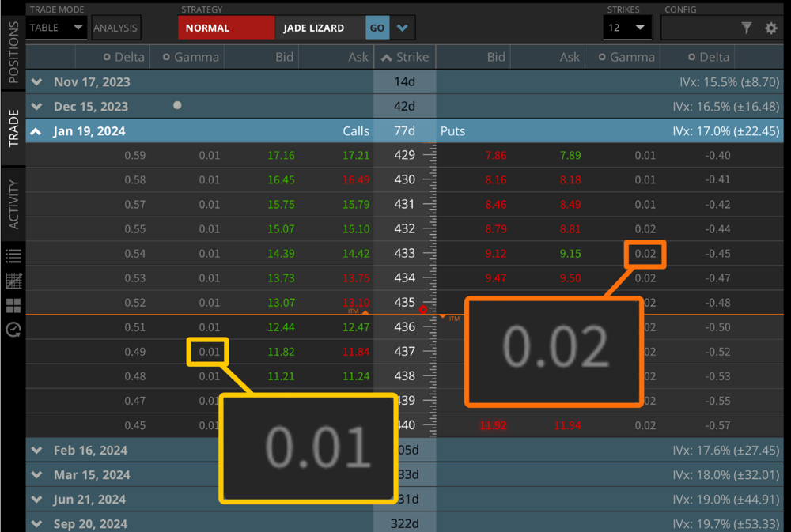The width and height of the screenshot is (791, 532).
Task: Toggle the calls Gamma column radio
Action: pyautogui.click(x=166, y=57)
